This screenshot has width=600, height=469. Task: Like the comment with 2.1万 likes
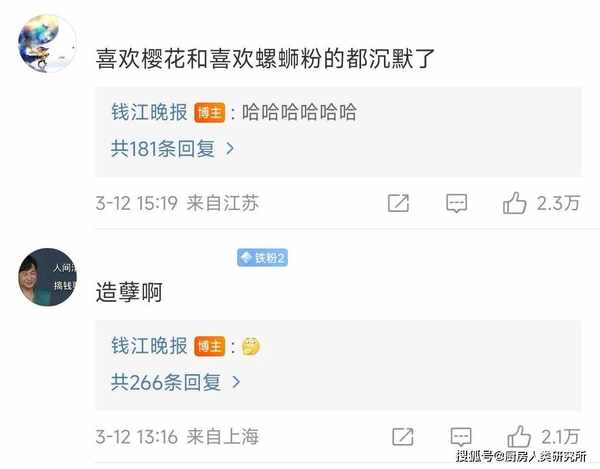(x=519, y=436)
